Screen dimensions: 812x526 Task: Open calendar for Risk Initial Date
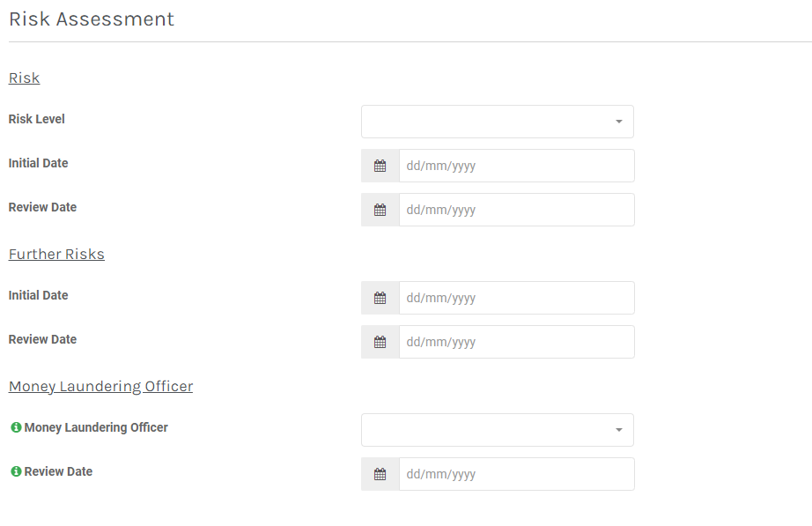[380, 166]
